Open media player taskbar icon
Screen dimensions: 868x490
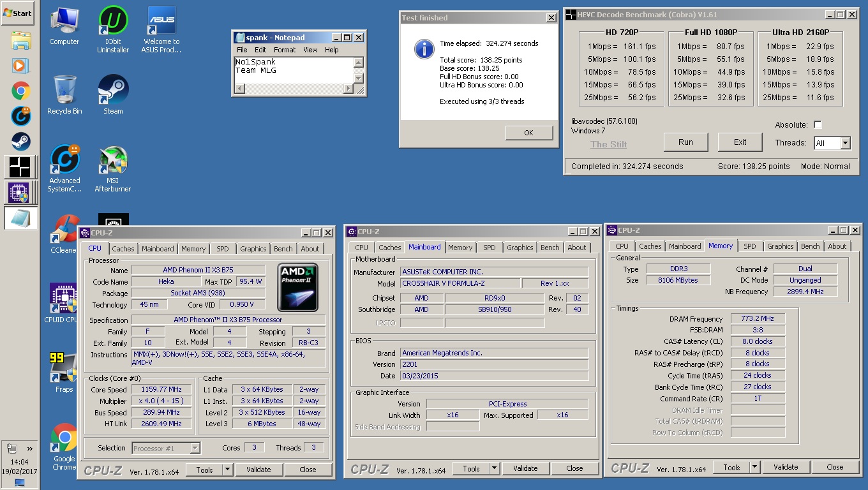click(x=20, y=66)
